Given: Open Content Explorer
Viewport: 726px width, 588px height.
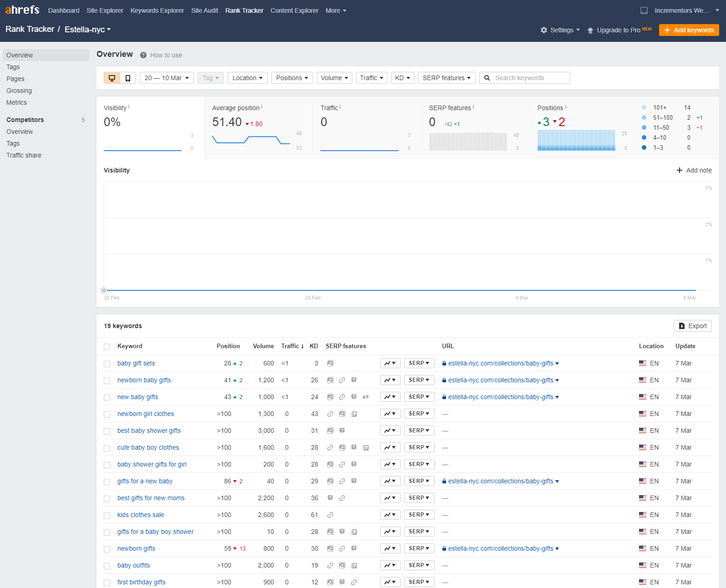Looking at the screenshot, I should 294,10.
